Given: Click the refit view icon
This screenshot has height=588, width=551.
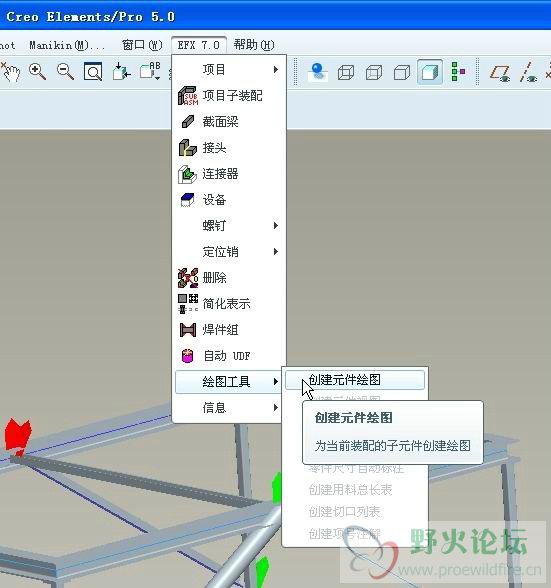Looking at the screenshot, I should (x=93, y=72).
